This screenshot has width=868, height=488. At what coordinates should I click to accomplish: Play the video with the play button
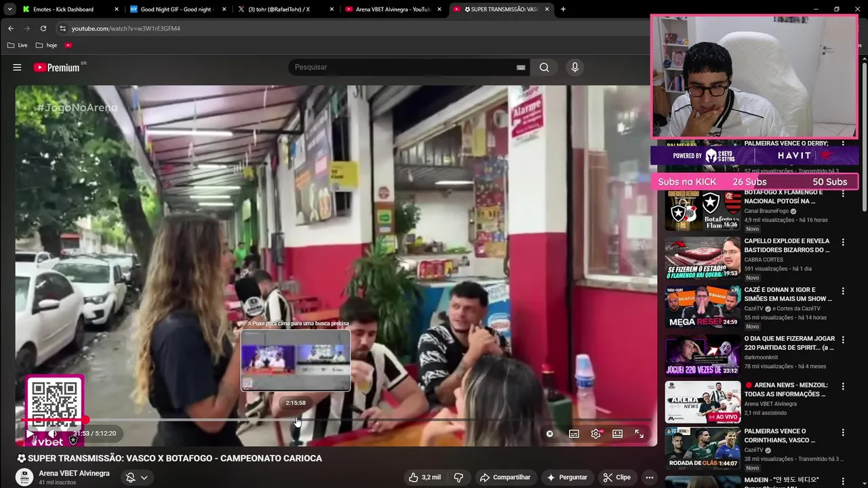(30, 433)
